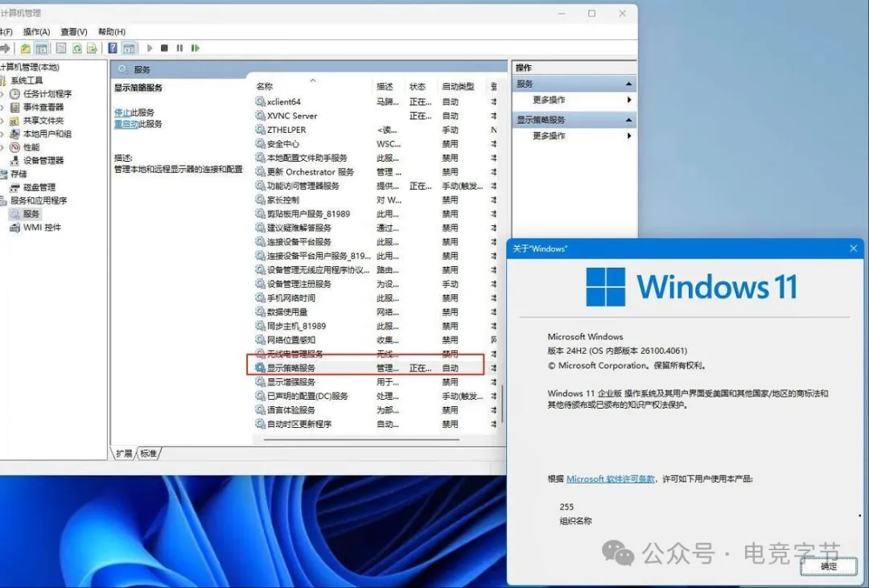Toggle the Show/Hide Console Tree toolbar icon
Viewport: 869px width, 588px height.
pos(41,48)
